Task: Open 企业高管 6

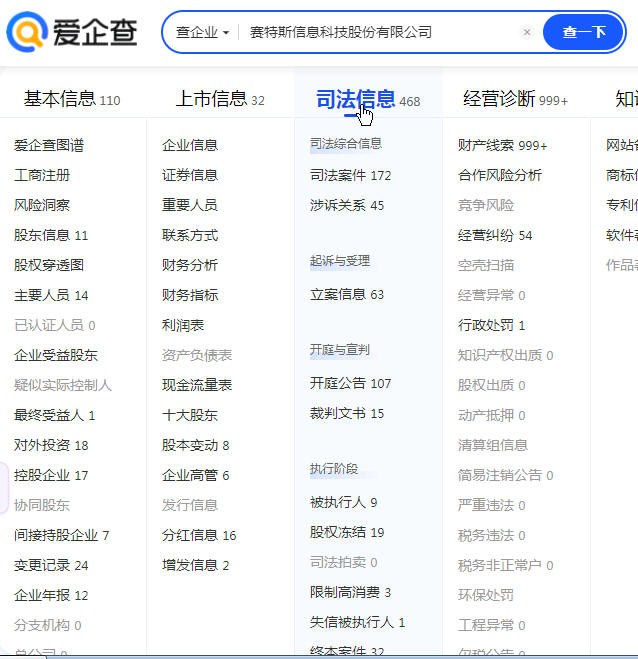Action: (195, 475)
